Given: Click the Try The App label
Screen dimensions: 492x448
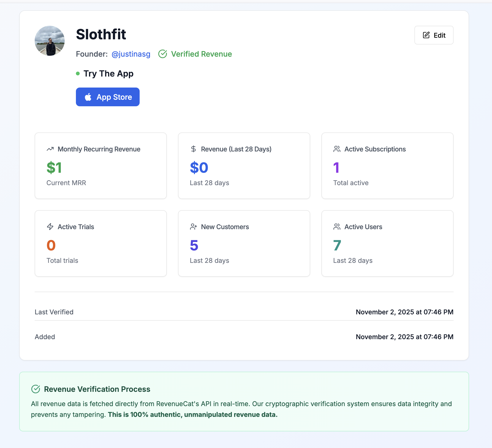Looking at the screenshot, I should point(109,73).
